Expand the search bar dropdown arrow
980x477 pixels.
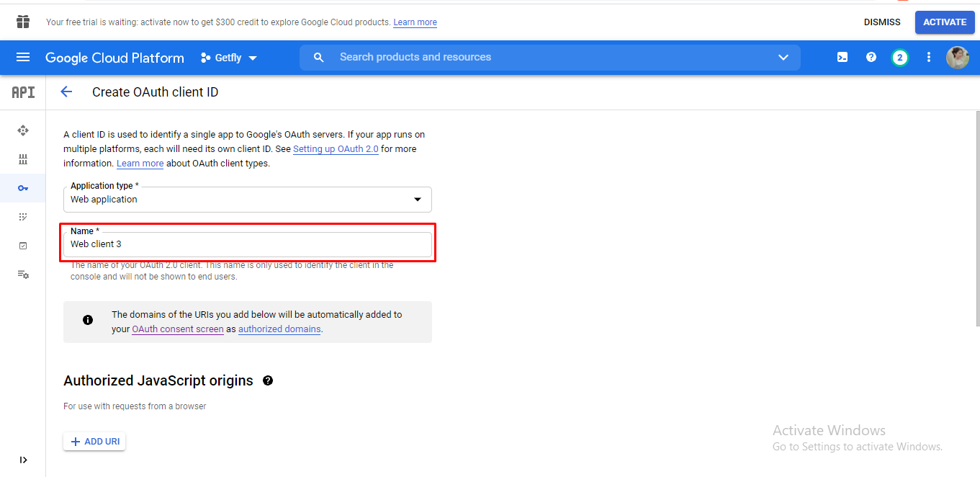(x=783, y=58)
